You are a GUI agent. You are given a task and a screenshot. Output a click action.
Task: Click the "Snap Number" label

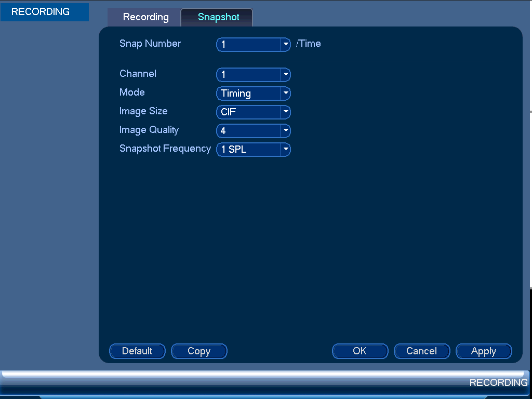pos(150,44)
